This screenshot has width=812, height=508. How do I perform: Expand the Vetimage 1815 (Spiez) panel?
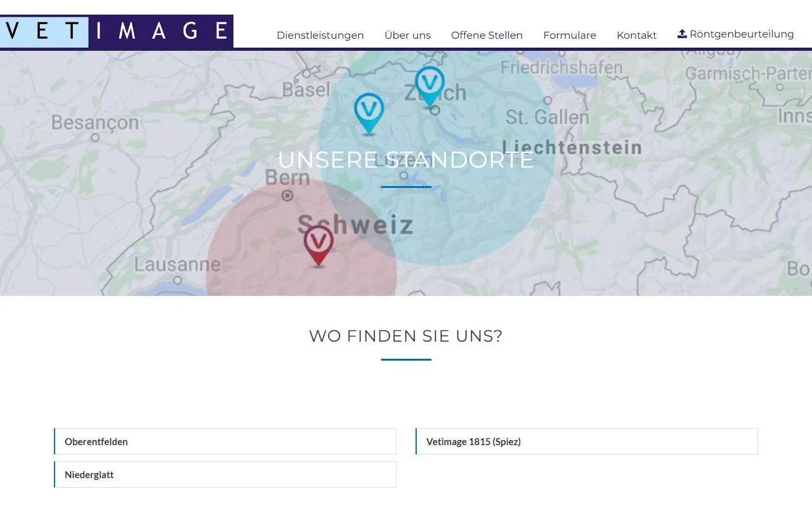pyautogui.click(x=587, y=441)
